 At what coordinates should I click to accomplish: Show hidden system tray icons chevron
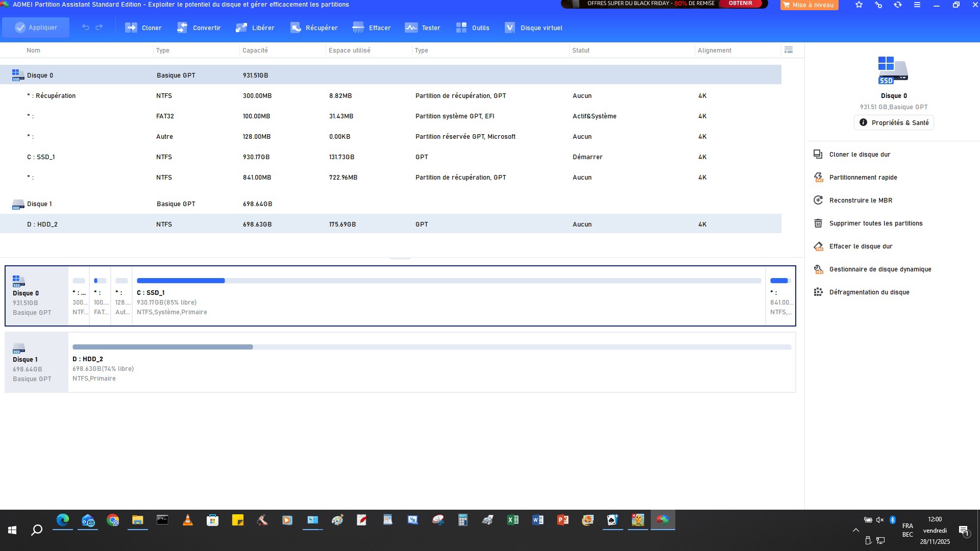tap(856, 530)
